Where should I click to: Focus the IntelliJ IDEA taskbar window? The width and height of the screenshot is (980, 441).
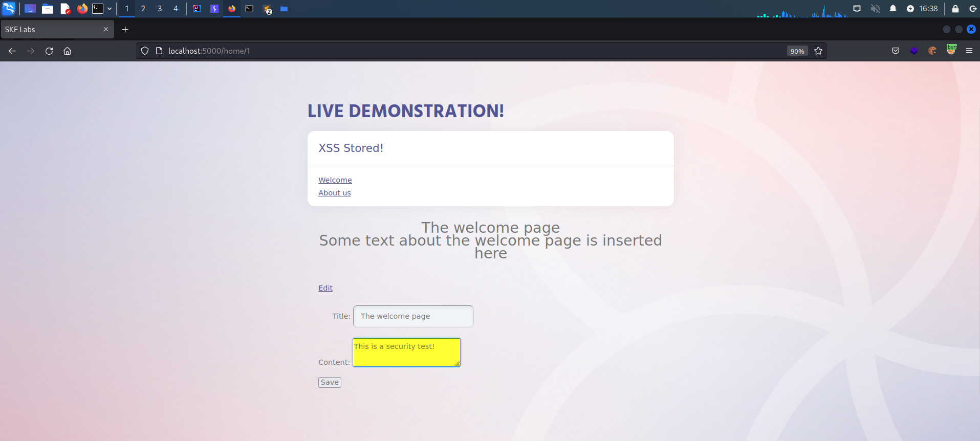[197, 9]
